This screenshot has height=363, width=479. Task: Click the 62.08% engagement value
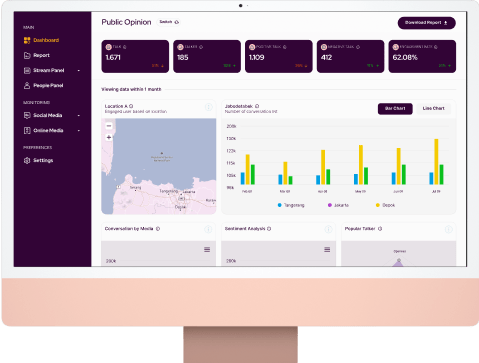405,57
